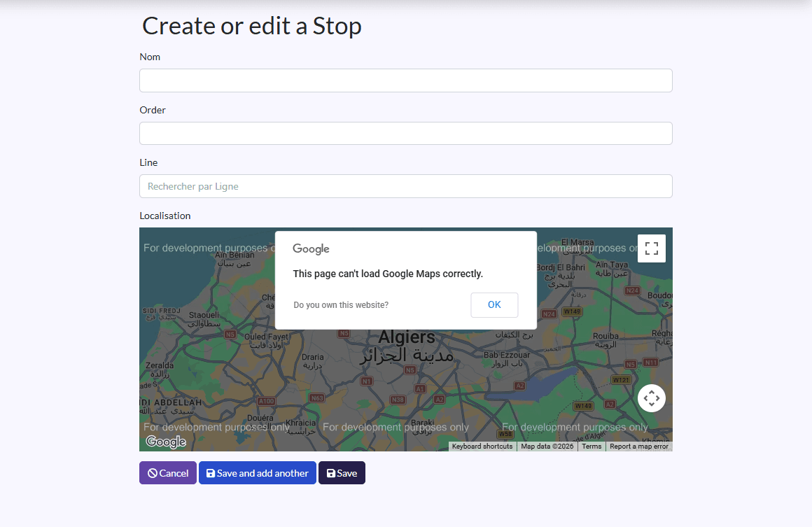Click the Algiers label on the map

407,337
